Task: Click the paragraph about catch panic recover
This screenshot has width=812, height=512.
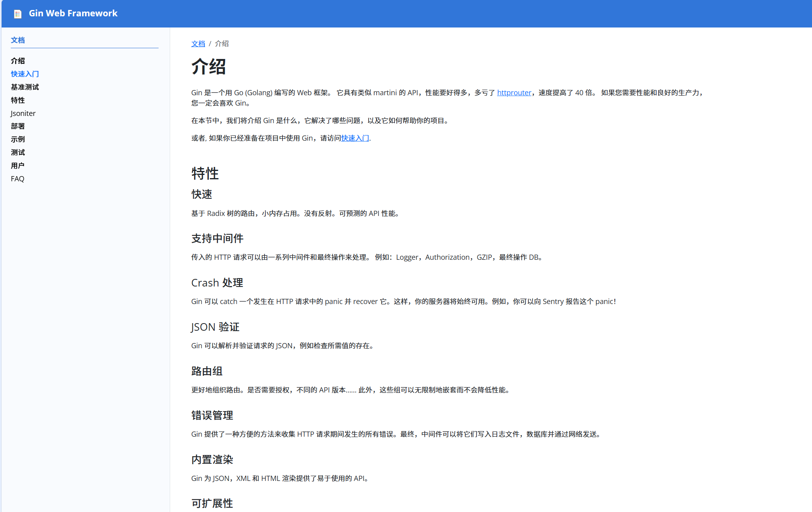Action: [404, 302]
